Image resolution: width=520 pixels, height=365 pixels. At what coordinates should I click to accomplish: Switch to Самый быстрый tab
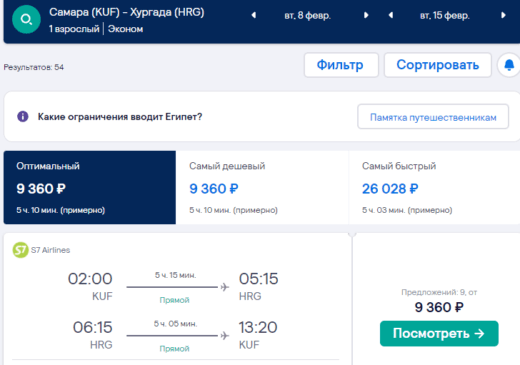[x=434, y=187]
